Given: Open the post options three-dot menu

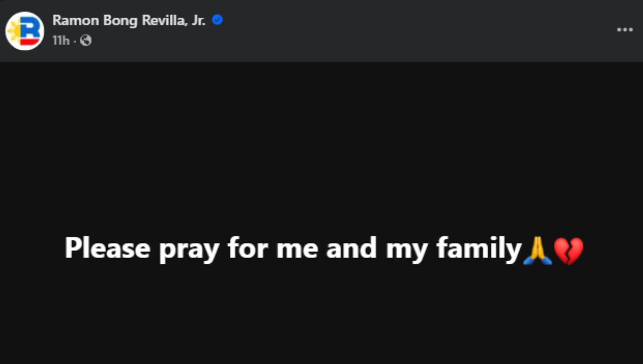Looking at the screenshot, I should (x=625, y=30).
